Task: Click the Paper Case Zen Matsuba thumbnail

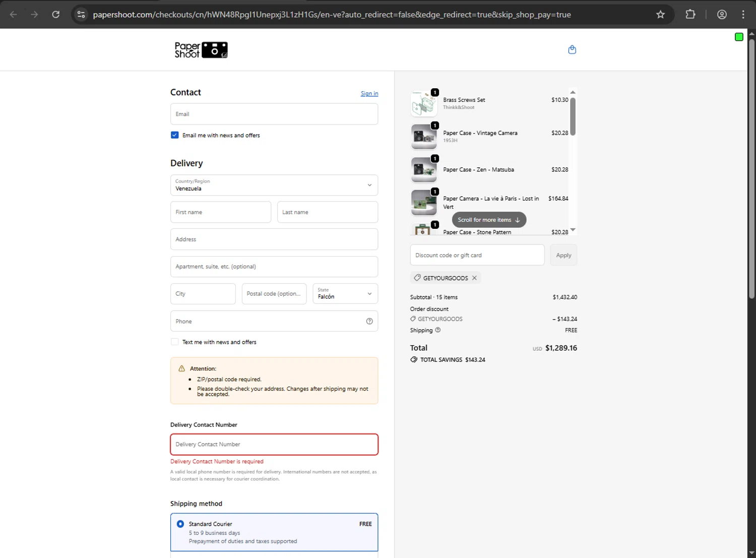Action: click(x=424, y=170)
